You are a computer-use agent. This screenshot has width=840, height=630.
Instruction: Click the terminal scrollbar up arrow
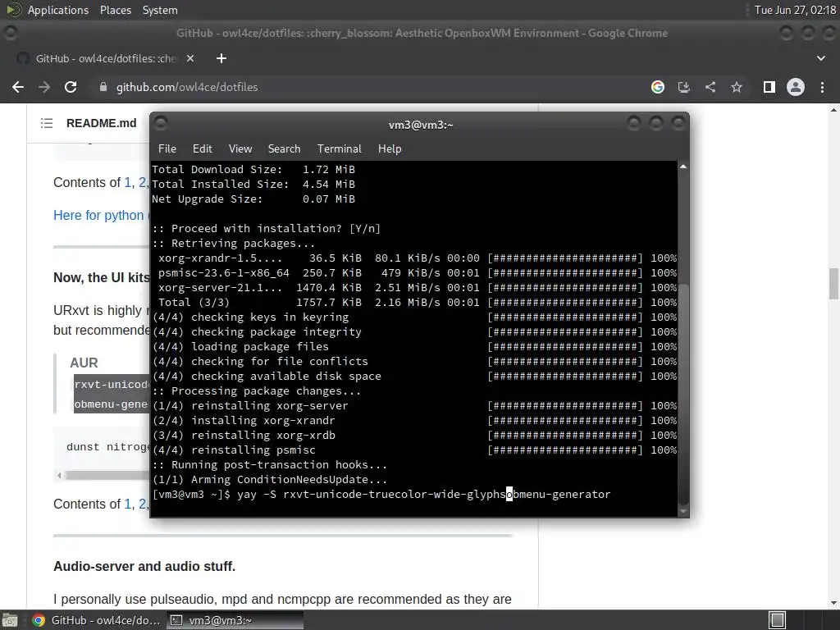pyautogui.click(x=683, y=167)
